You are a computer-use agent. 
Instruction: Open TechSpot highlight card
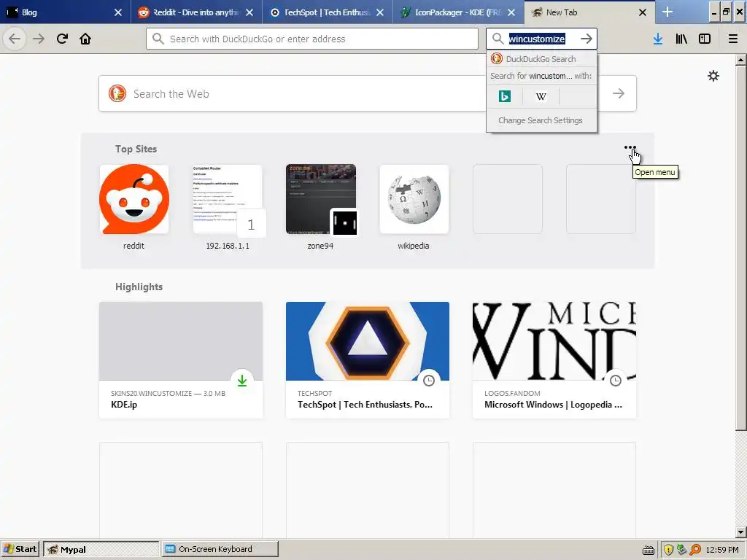(x=368, y=360)
